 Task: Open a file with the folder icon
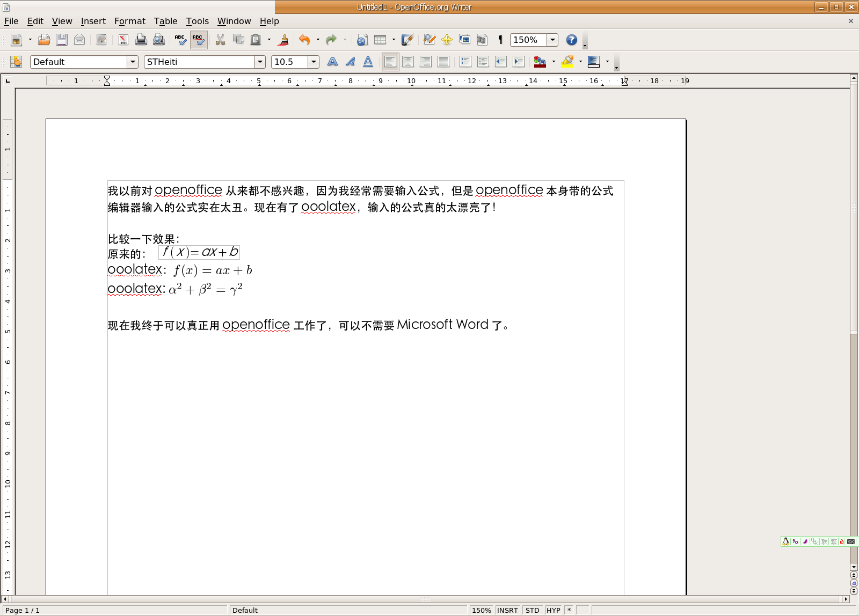(x=44, y=40)
